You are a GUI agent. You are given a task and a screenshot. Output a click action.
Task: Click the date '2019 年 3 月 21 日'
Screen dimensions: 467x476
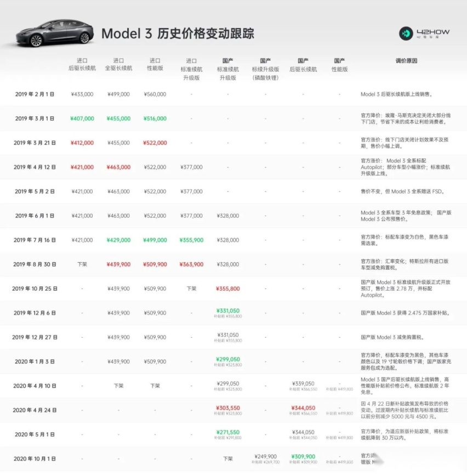coord(35,143)
